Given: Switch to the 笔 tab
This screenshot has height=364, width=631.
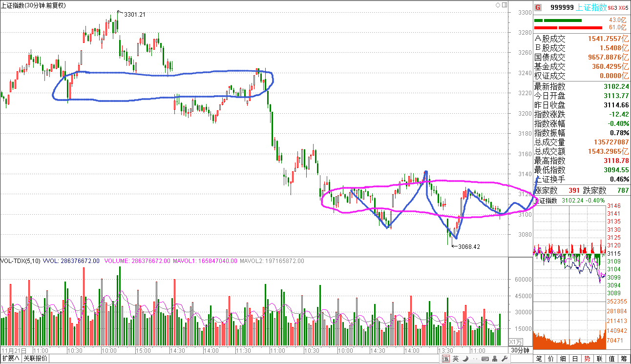Looking at the screenshot, I should [539, 359].
